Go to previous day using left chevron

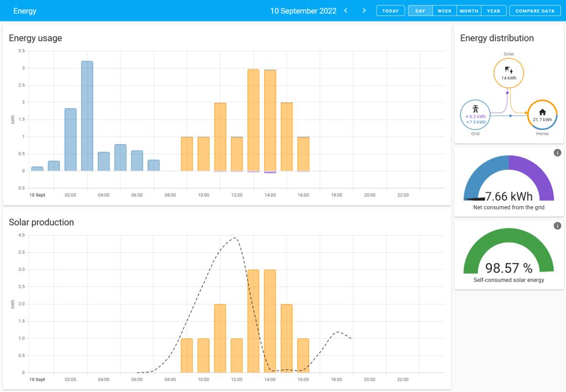(x=345, y=11)
